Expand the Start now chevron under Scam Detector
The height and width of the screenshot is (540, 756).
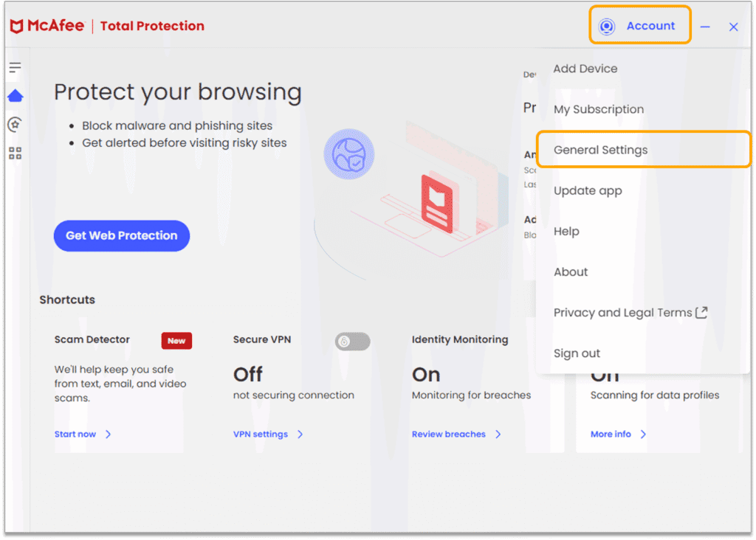click(108, 435)
